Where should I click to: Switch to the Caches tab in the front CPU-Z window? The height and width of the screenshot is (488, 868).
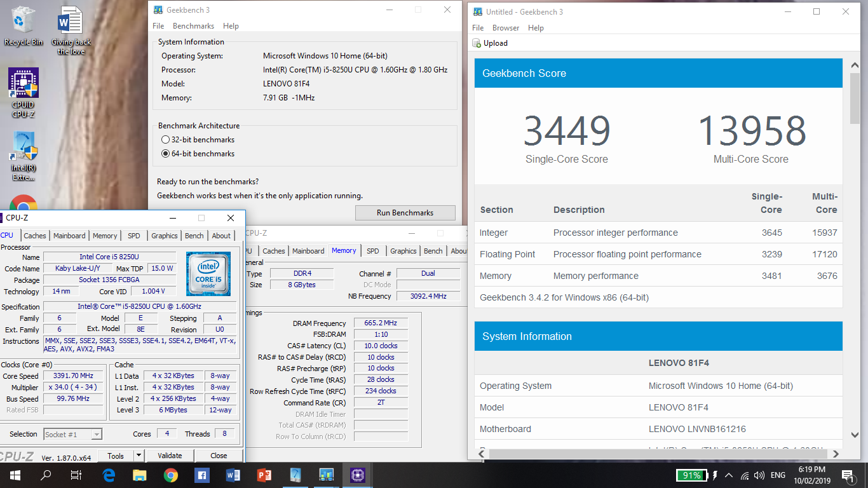(35, 236)
